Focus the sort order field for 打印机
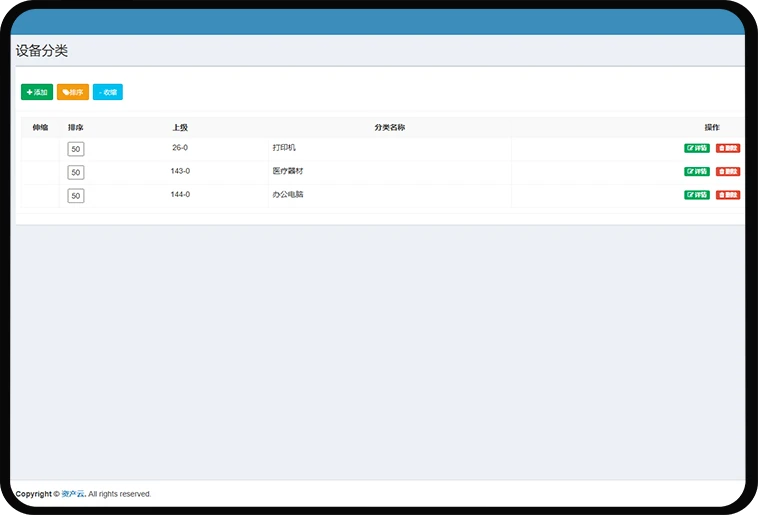758x515 pixels. coord(76,149)
